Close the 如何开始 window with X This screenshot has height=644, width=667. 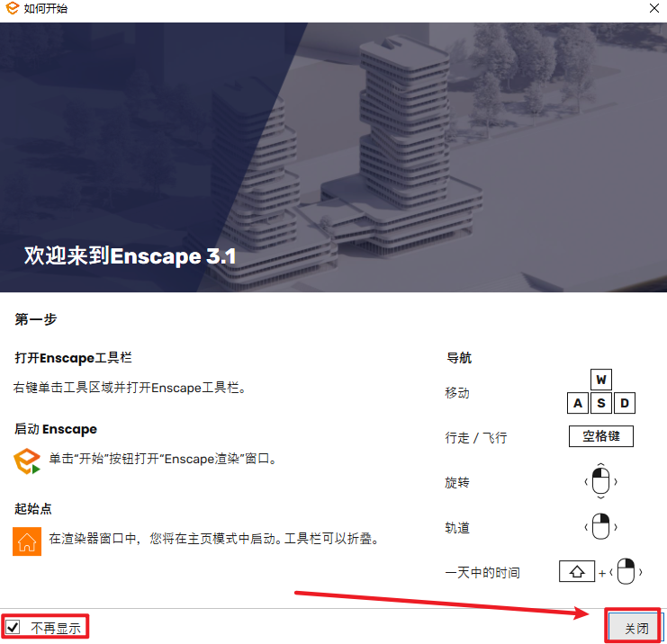point(653,9)
